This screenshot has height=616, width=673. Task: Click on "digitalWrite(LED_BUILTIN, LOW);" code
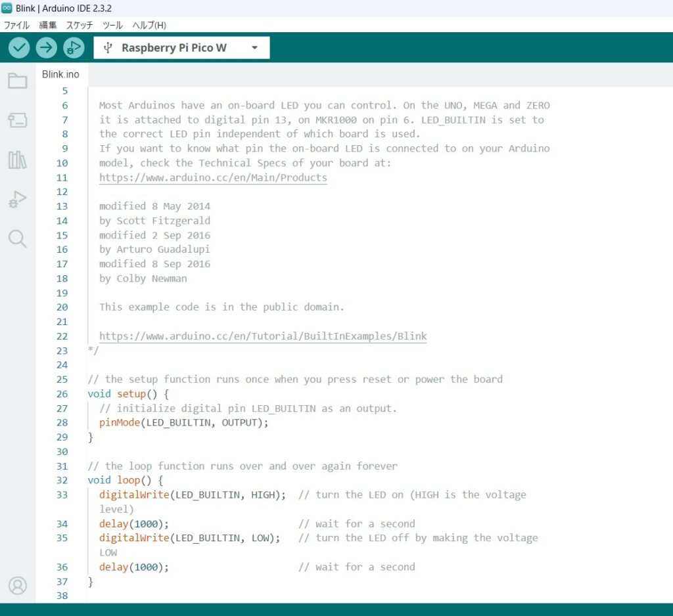pos(189,538)
